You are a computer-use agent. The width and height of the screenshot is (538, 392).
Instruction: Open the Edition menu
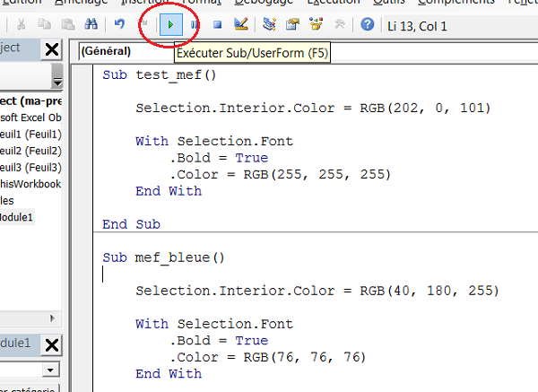(x=21, y=2)
